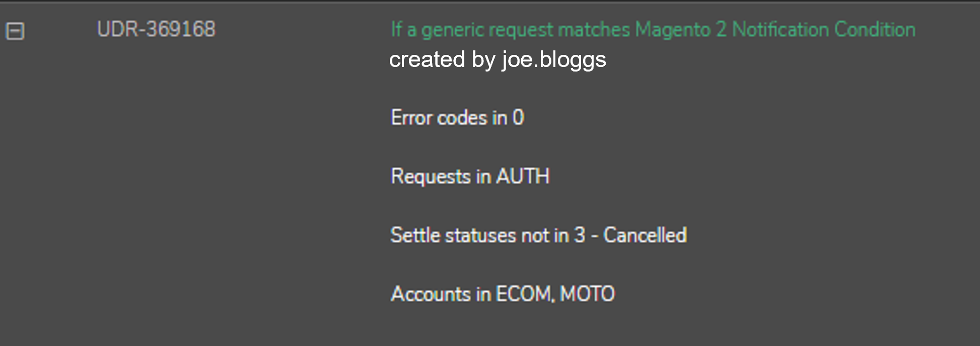Click the 'created by joe.bloggs' line
Viewport: 980px width, 346px height.
498,59
